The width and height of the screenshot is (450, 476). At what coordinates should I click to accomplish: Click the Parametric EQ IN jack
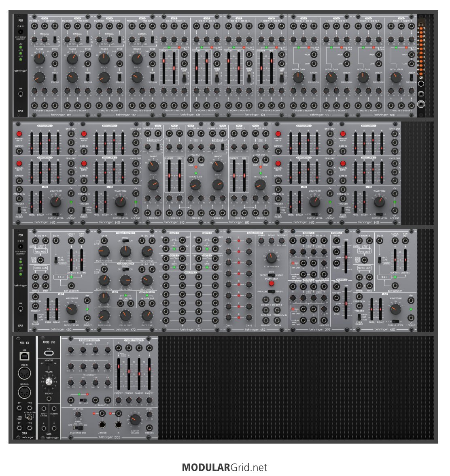click(71, 400)
